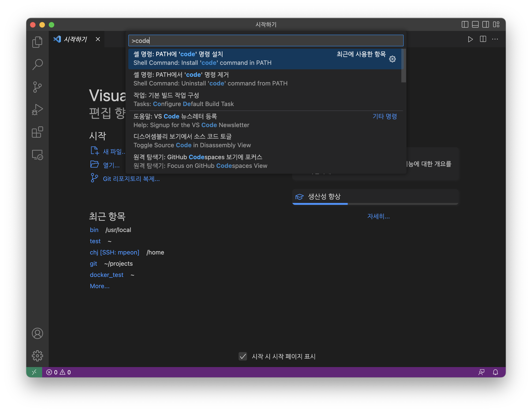The height and width of the screenshot is (412, 532).
Task: Click the VS Code logo on 시작하기 tab
Action: [x=57, y=39]
